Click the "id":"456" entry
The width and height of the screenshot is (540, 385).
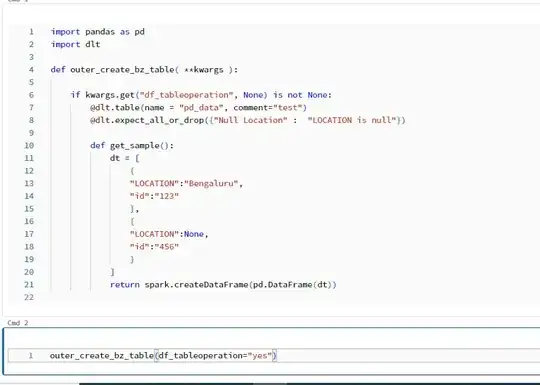click(154, 247)
